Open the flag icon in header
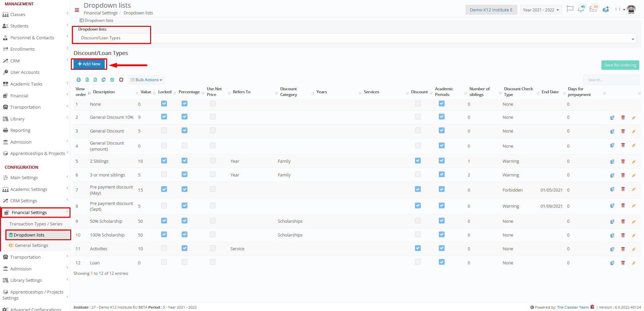Image resolution: width=644 pixels, height=311 pixels. pos(570,9)
